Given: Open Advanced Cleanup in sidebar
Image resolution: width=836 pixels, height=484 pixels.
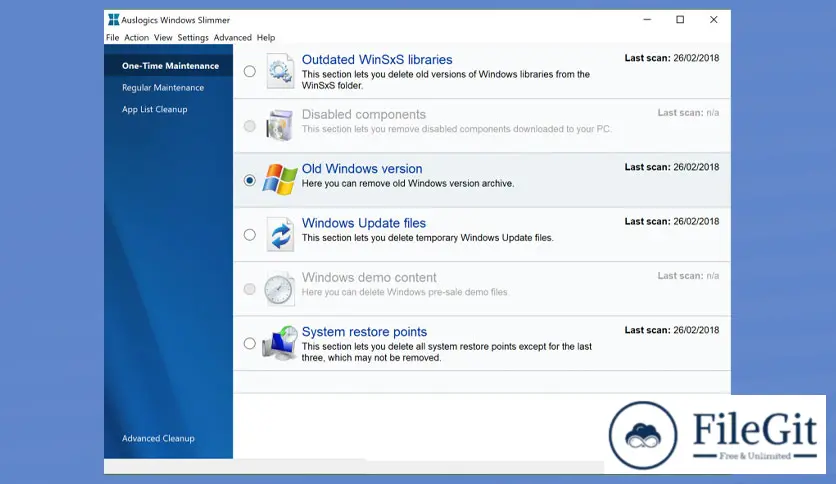Looking at the screenshot, I should (x=158, y=438).
